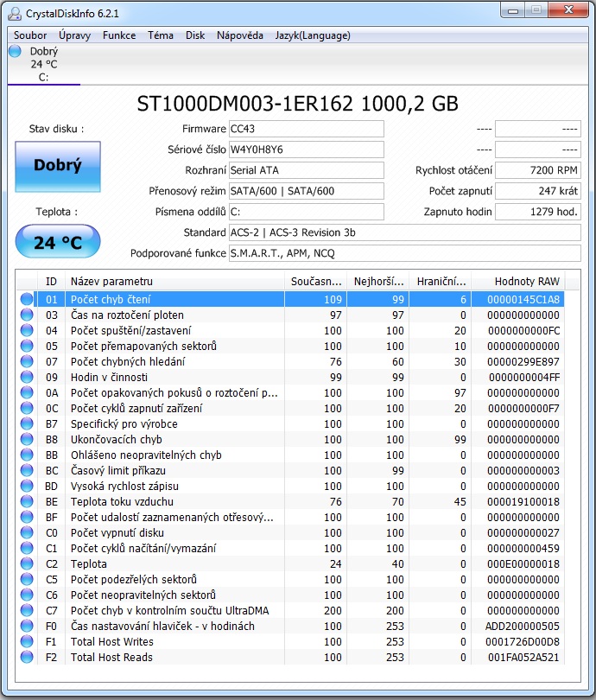Viewport: 596px width, 700px height.
Task: Click the drive title ST1000DM003-1ER162 1000,2 GB
Action: click(297, 104)
